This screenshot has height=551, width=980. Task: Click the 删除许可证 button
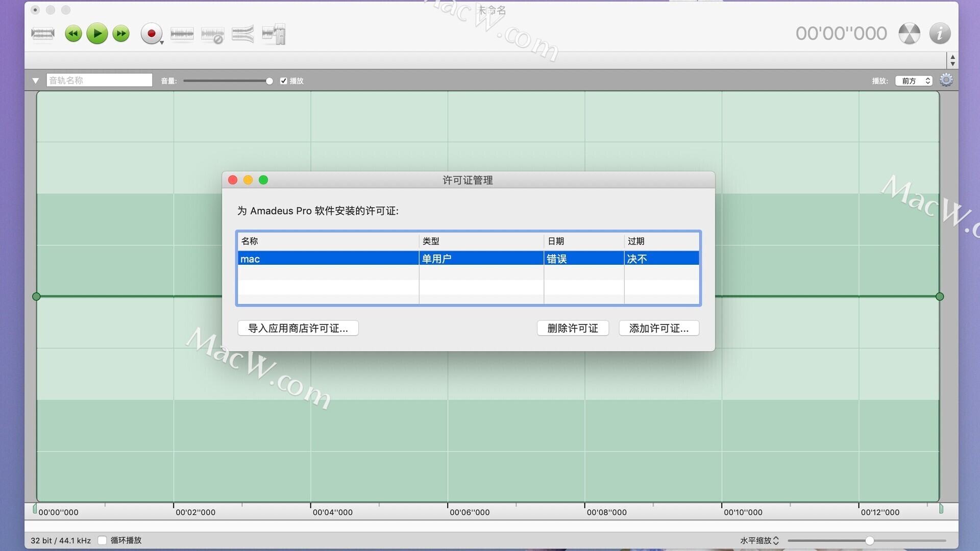coord(573,328)
